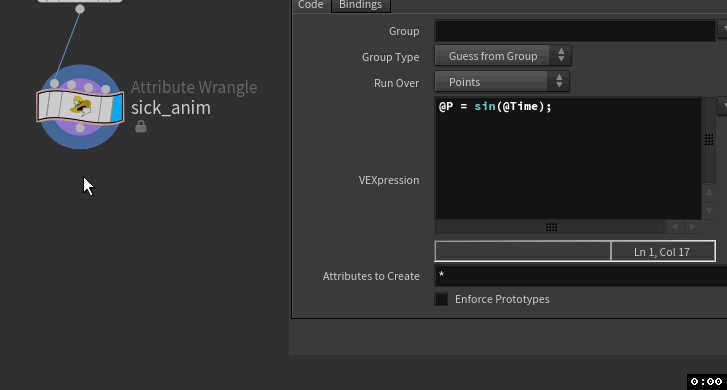Image resolution: width=727 pixels, height=390 pixels.
Task: Click the upstream node output connector dot
Action: (80, 9)
